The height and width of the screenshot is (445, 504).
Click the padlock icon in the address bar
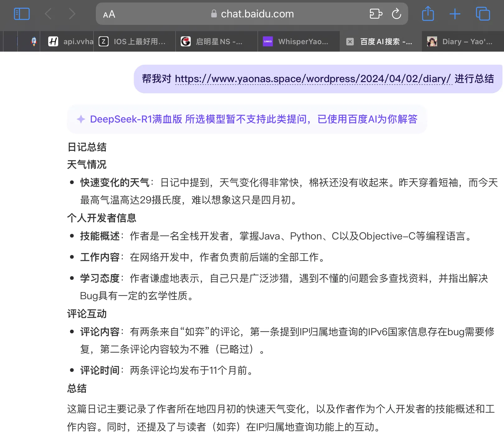pyautogui.click(x=214, y=14)
